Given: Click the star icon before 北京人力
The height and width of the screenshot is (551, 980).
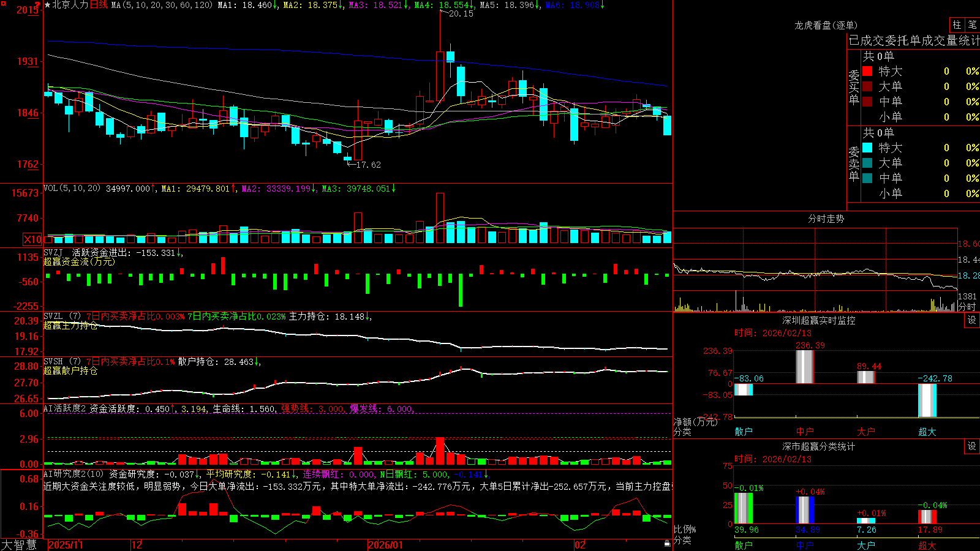Looking at the screenshot, I should [x=48, y=5].
